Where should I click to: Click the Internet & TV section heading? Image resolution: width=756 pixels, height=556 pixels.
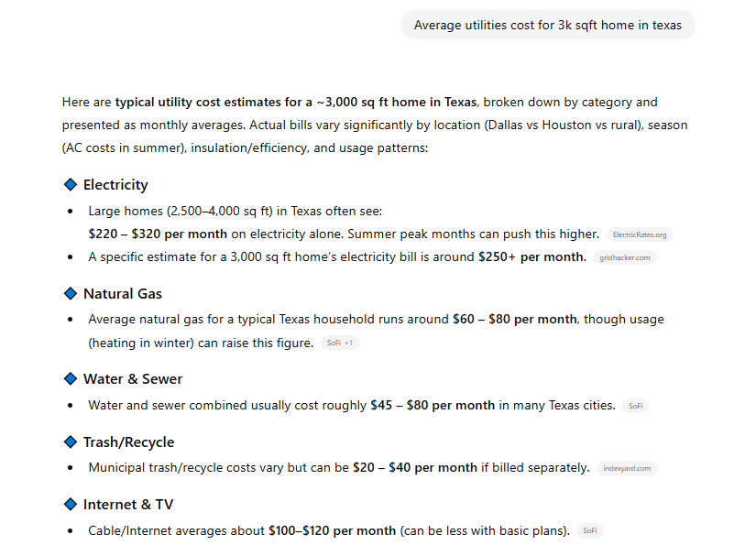click(128, 505)
